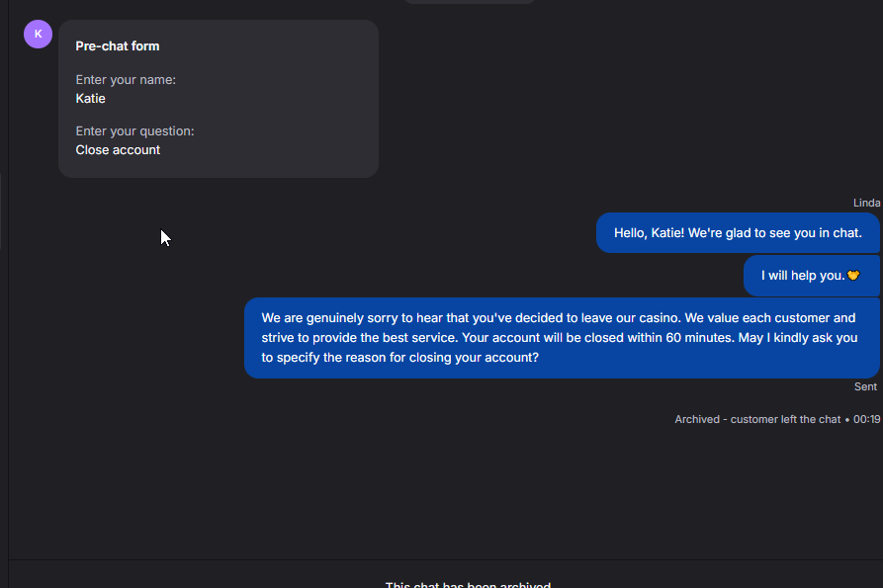This screenshot has height=588, width=883.
Task: Click the Pre-chat form heading
Action: [x=117, y=46]
